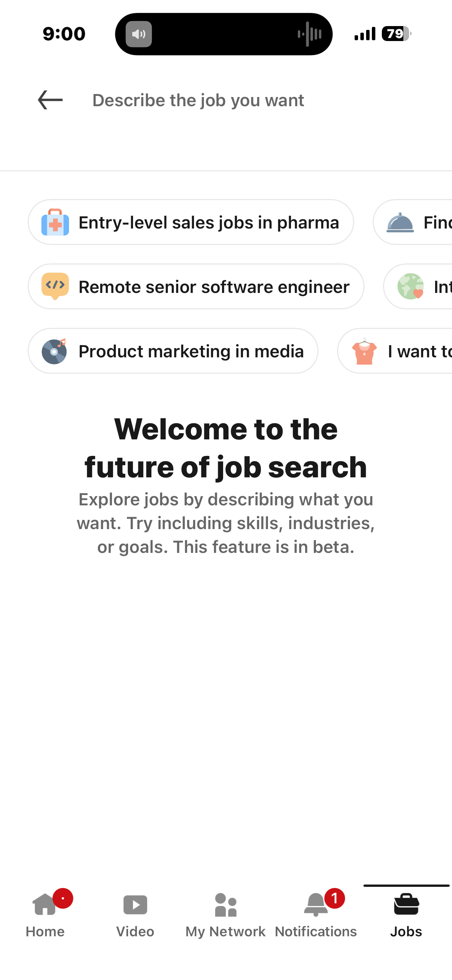Image resolution: width=452 pixels, height=980 pixels.
Task: Tap the code bubble icon on engineer suggestion
Action: [55, 286]
